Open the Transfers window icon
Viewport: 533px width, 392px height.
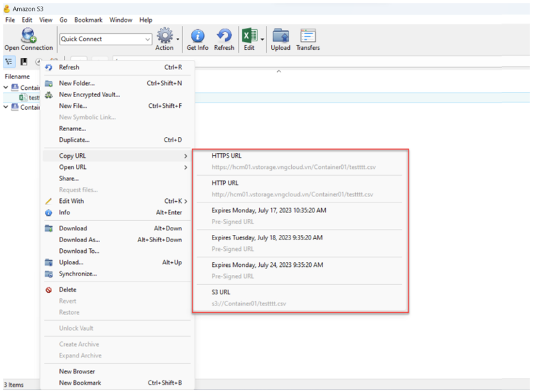tap(308, 39)
